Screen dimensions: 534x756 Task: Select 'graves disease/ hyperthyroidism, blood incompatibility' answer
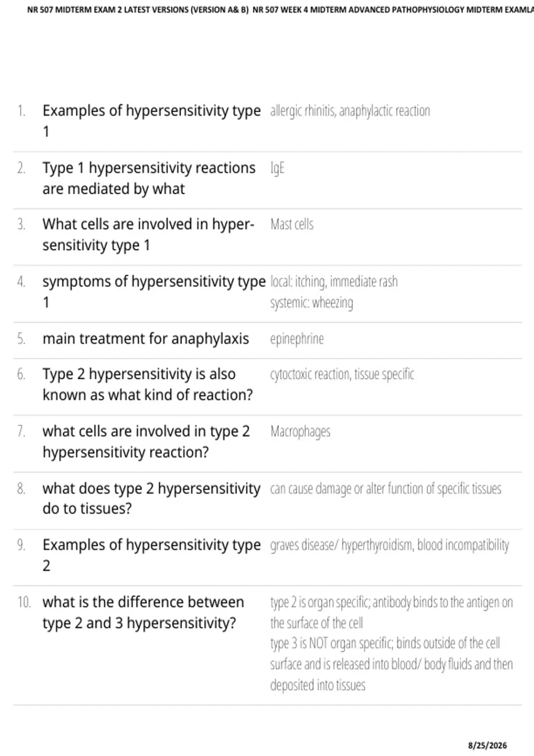[390, 545]
